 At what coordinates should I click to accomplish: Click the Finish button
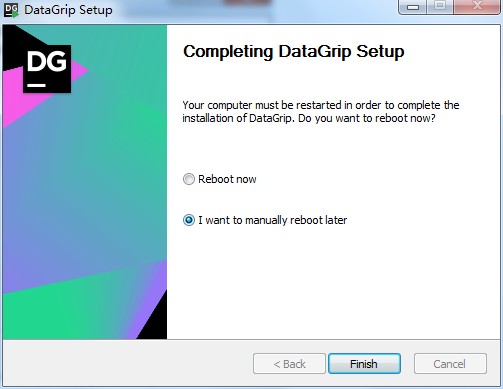(x=364, y=364)
